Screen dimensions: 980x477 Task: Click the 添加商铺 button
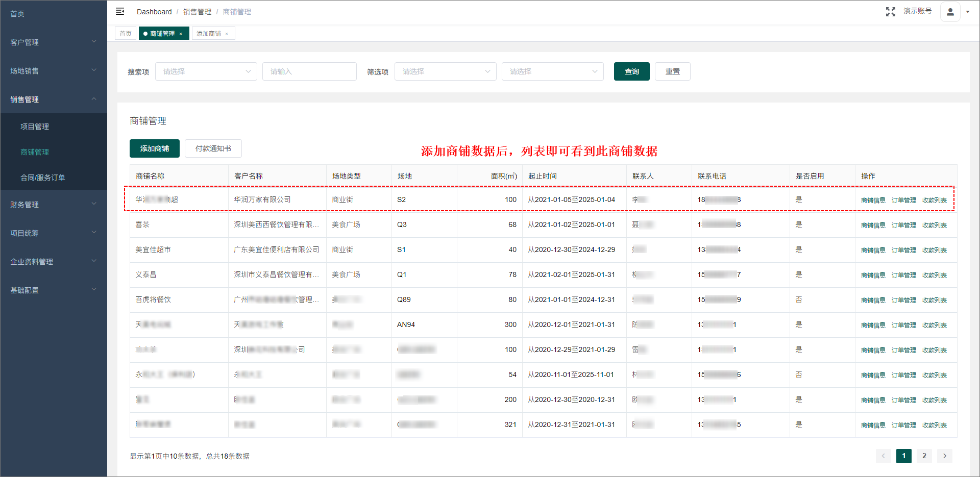tap(155, 148)
